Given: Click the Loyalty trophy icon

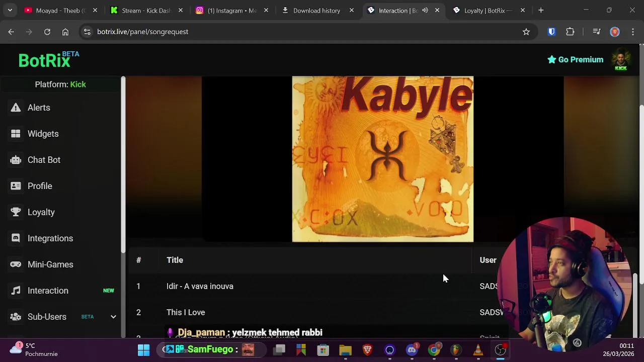Looking at the screenshot, I should point(16,212).
